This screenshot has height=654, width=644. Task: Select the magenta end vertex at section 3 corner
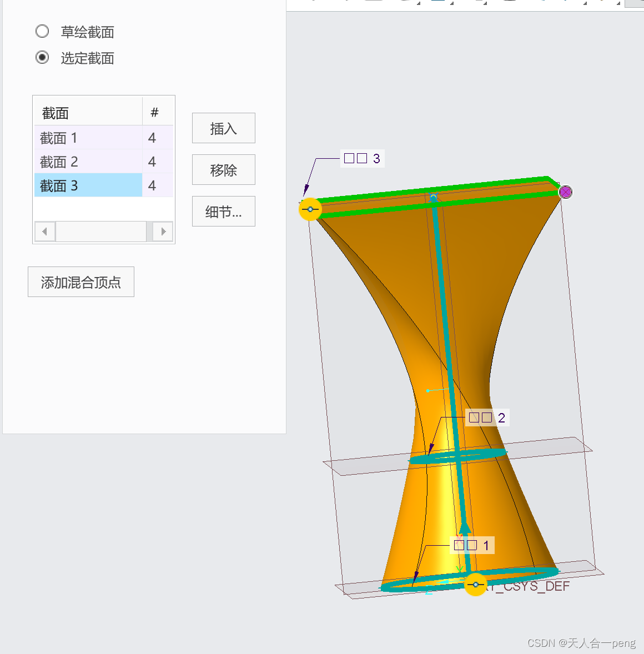pyautogui.click(x=565, y=192)
